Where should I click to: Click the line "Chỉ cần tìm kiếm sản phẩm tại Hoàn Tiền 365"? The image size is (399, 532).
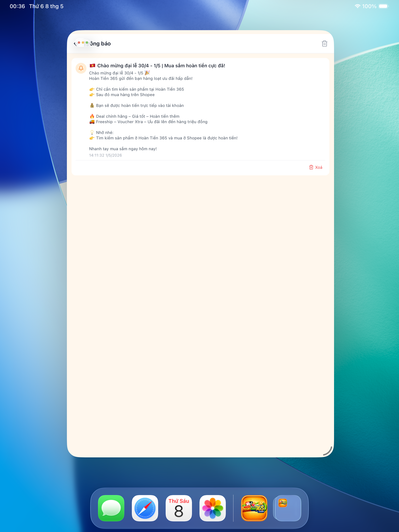tap(137, 89)
